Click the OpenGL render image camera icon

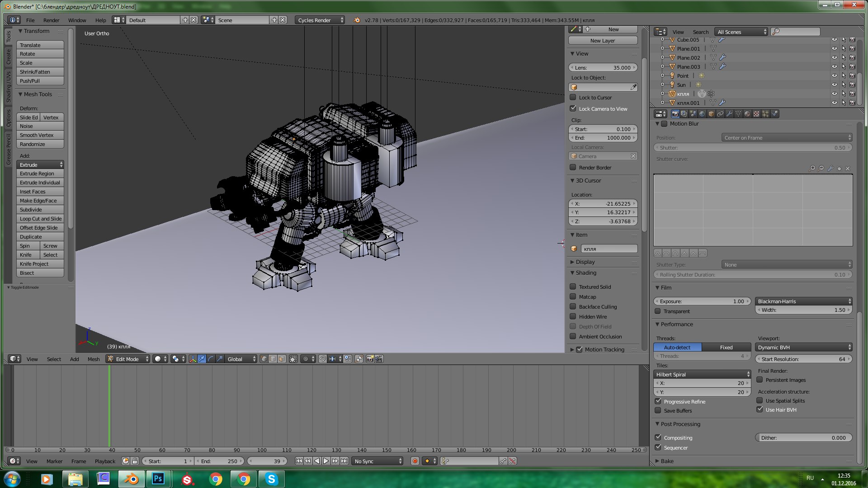point(370,359)
